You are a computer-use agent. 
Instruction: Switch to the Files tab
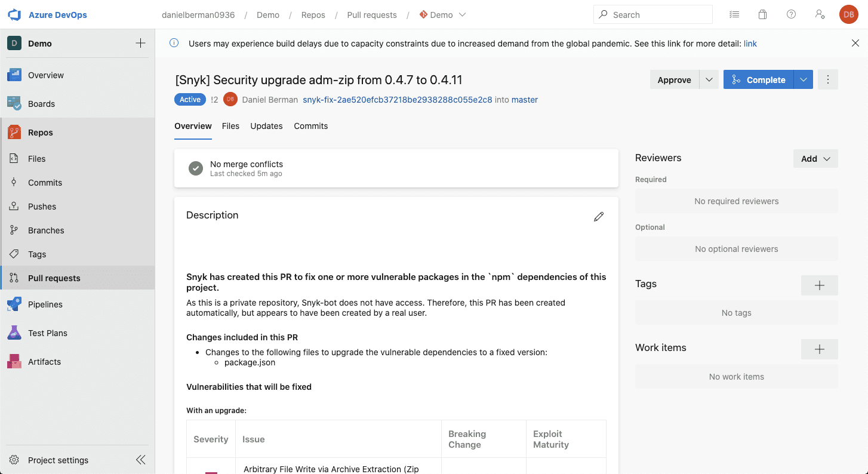[230, 126]
